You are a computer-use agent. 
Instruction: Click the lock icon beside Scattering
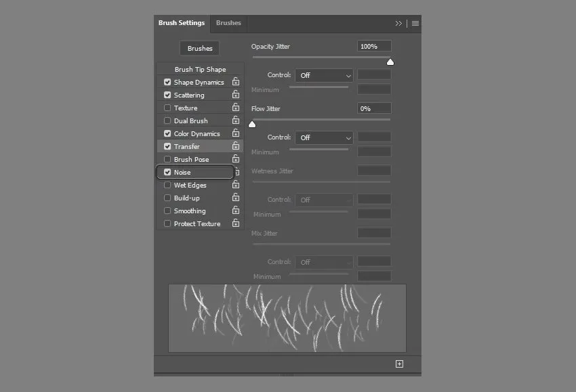pos(236,95)
